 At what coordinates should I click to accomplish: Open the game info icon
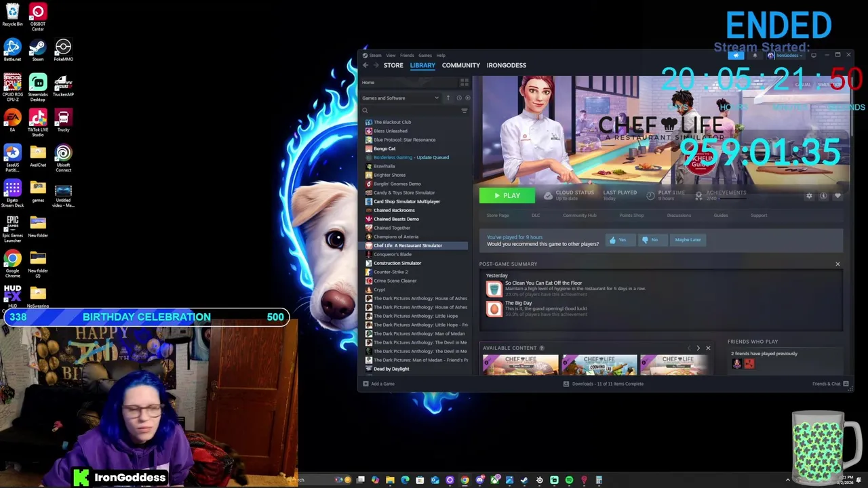click(x=823, y=196)
